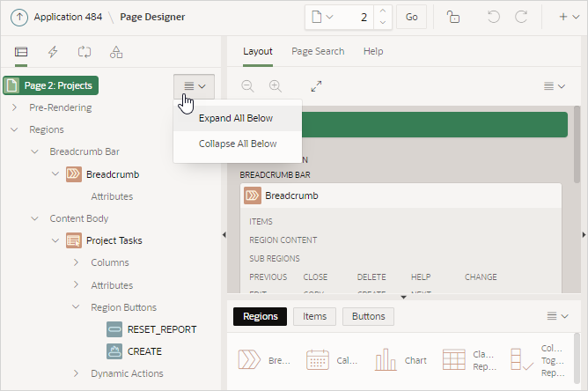Click the DELETE button slot in Layout
This screenshot has width=588, height=391.
pyautogui.click(x=371, y=277)
